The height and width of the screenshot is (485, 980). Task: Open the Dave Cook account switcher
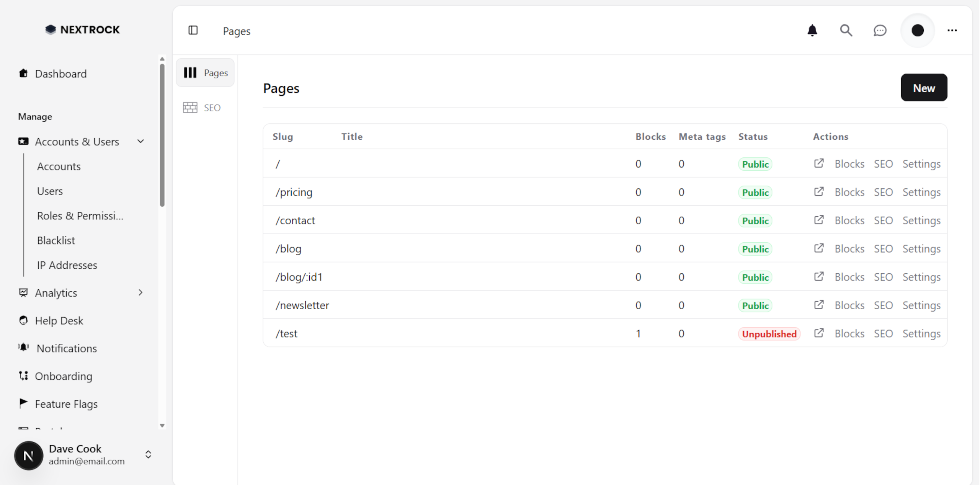click(x=148, y=455)
